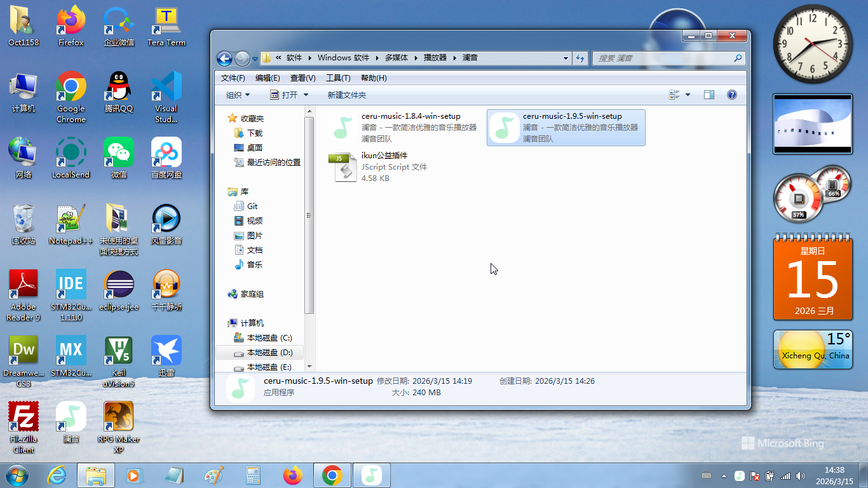Image resolution: width=868 pixels, height=488 pixels.
Task: Click the explorer Back navigation arrow
Action: tap(224, 58)
